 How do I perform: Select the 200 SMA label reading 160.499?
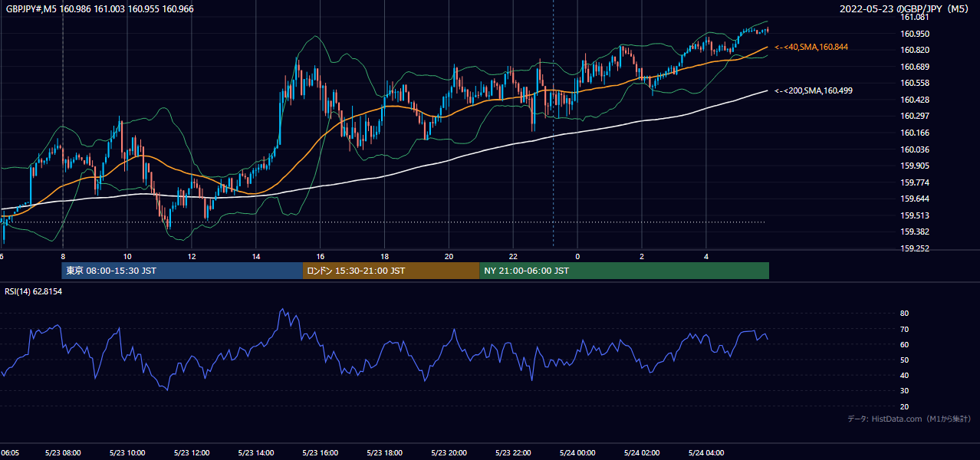tap(814, 90)
